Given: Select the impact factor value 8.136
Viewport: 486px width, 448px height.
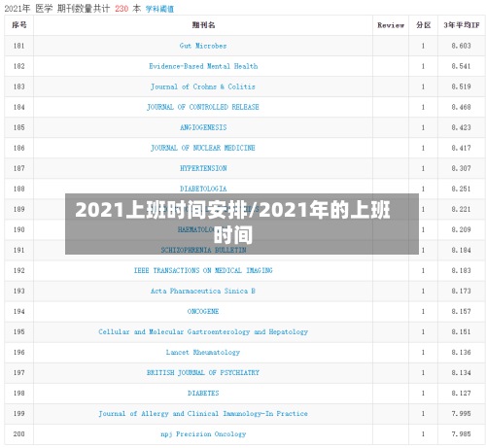Looking at the screenshot, I should click(x=461, y=352).
